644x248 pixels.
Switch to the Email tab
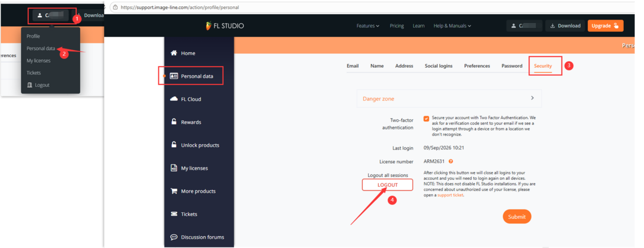point(352,66)
